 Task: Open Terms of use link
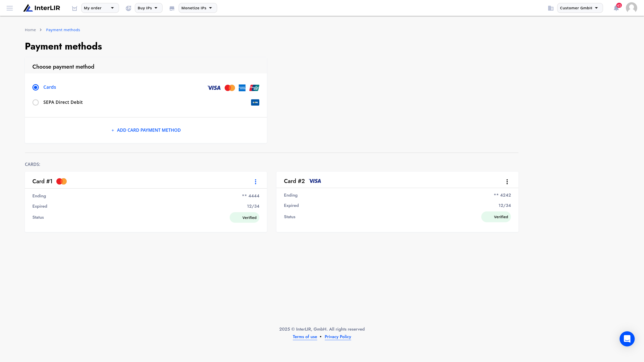pos(305,337)
